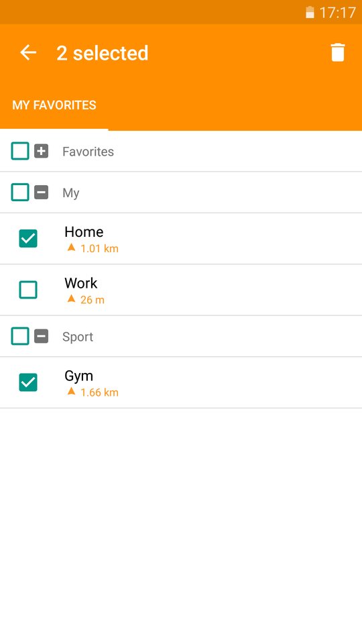
Task: Expand the Favorites group plus icon
Action: [x=41, y=151]
